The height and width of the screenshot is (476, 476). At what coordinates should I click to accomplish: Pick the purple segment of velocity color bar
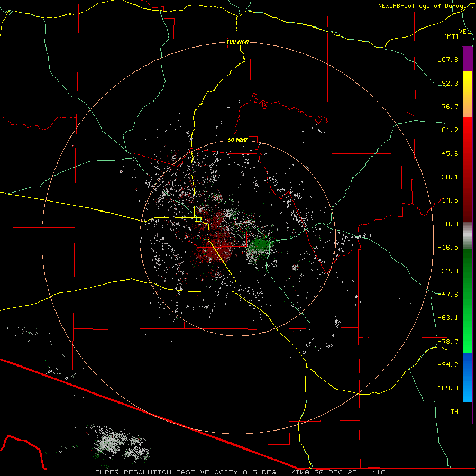coord(467,59)
